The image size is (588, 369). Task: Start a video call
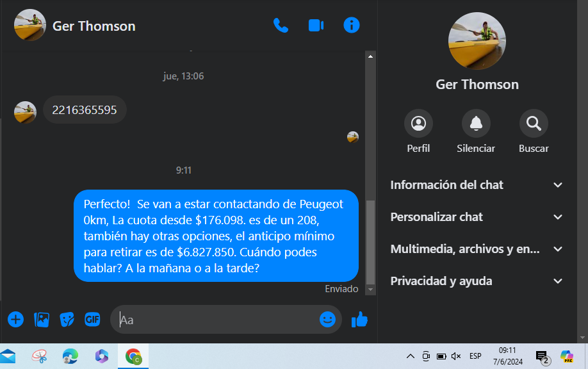pos(316,26)
